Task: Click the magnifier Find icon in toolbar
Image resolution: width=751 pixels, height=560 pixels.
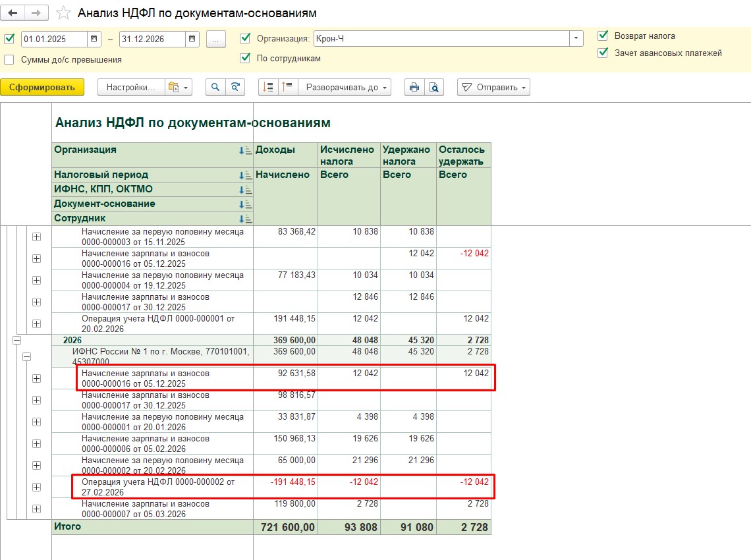Action: point(215,87)
